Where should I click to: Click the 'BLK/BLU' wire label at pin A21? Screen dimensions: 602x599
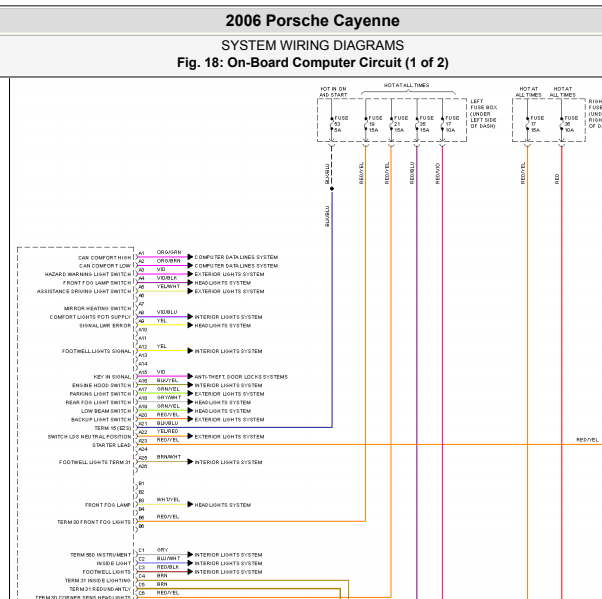[x=167, y=423]
